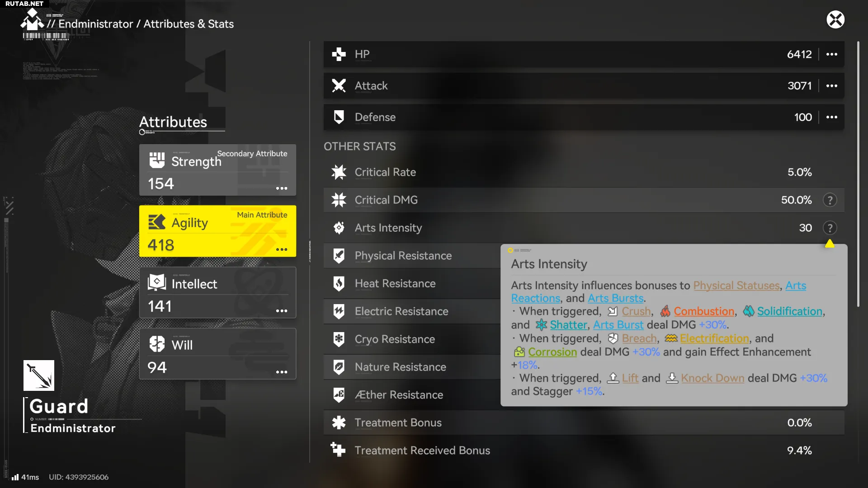
Task: Click the Attack crossed-swords icon
Action: tap(339, 86)
